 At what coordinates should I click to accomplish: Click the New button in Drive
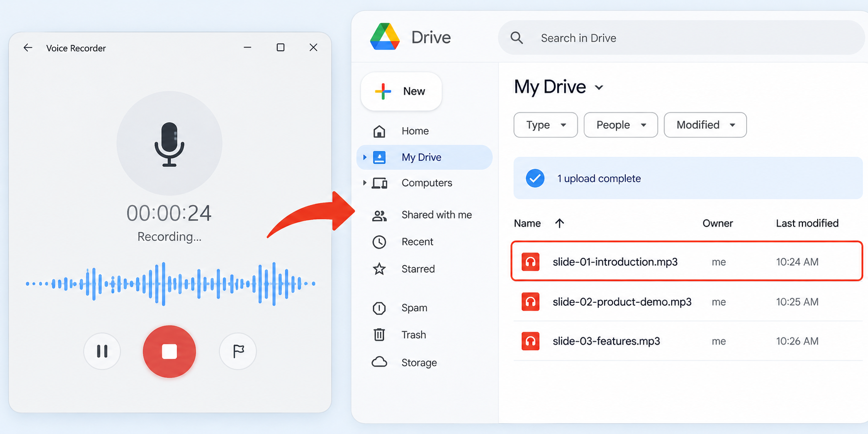[x=401, y=91]
